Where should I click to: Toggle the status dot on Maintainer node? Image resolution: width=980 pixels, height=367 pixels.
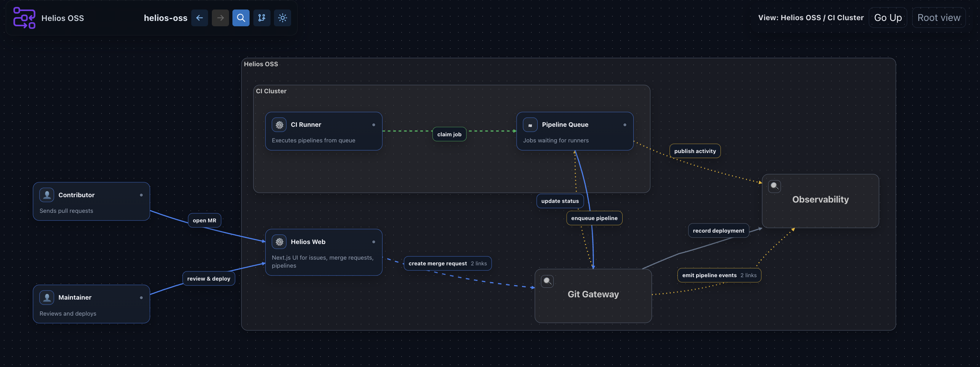click(x=141, y=297)
